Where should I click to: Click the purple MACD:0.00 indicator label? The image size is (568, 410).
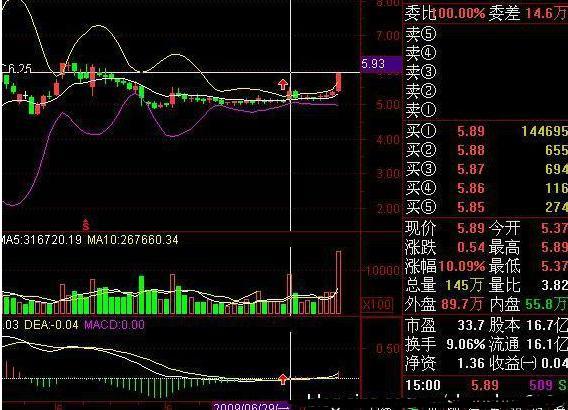(x=114, y=325)
